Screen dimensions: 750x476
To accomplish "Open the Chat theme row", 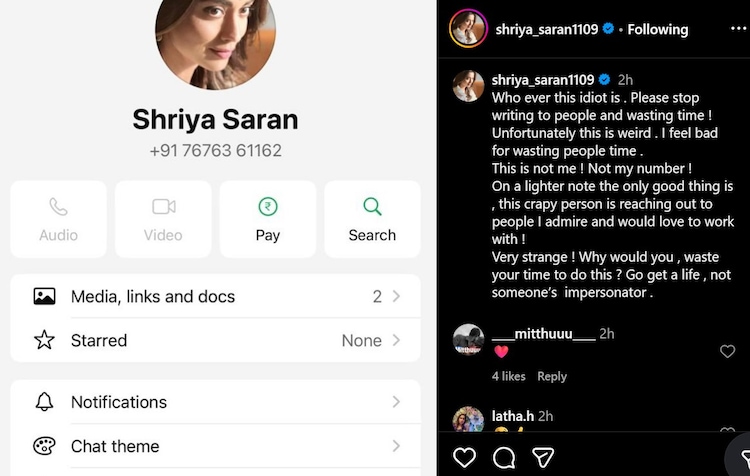I will [215, 446].
